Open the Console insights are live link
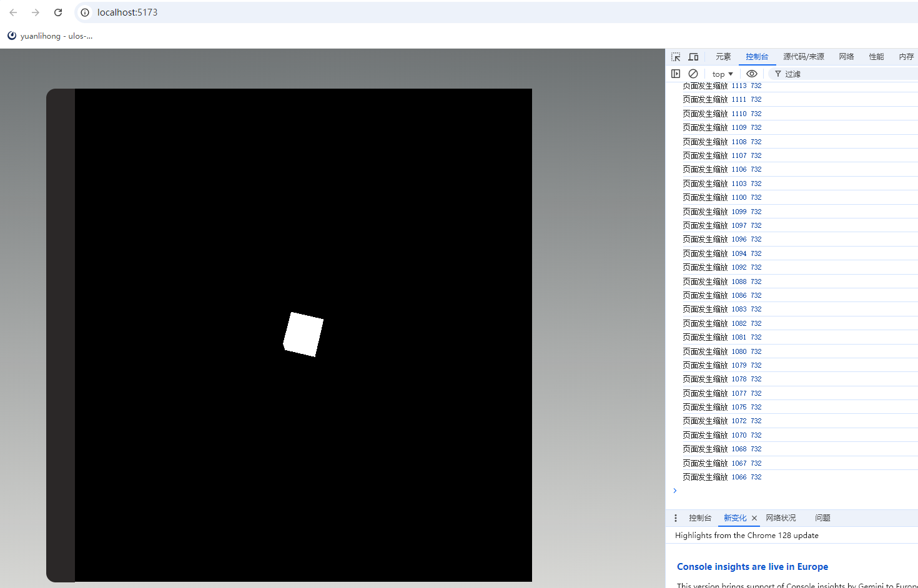Image resolution: width=918 pixels, height=588 pixels. pos(752,567)
